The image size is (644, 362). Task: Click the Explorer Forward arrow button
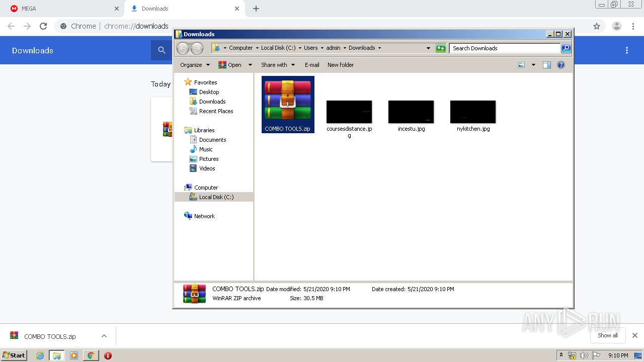tap(197, 48)
